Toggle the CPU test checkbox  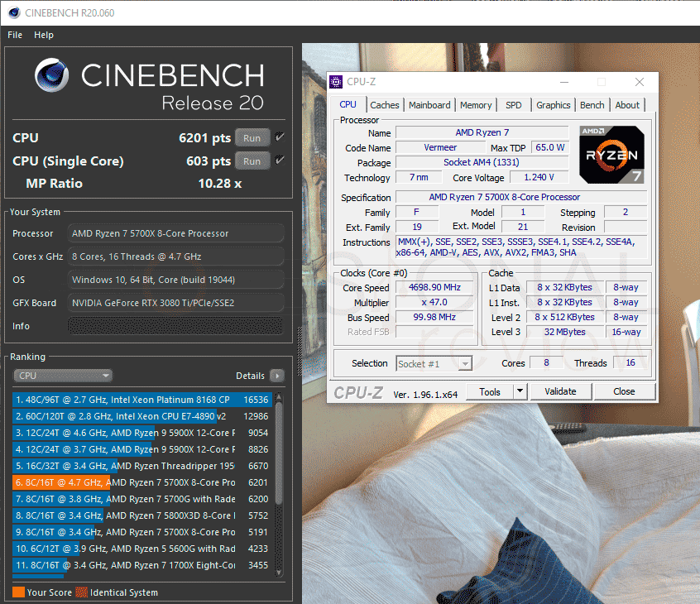tap(280, 137)
